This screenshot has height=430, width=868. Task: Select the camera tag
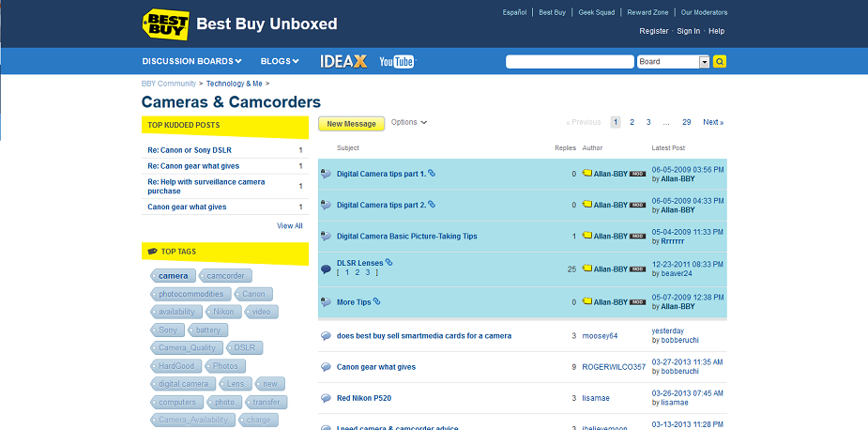pyautogui.click(x=174, y=276)
